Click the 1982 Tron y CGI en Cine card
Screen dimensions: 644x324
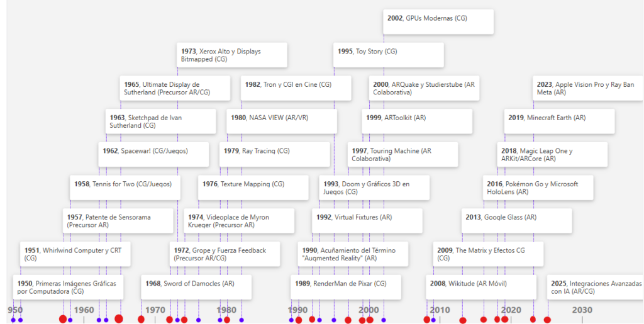[296, 88]
